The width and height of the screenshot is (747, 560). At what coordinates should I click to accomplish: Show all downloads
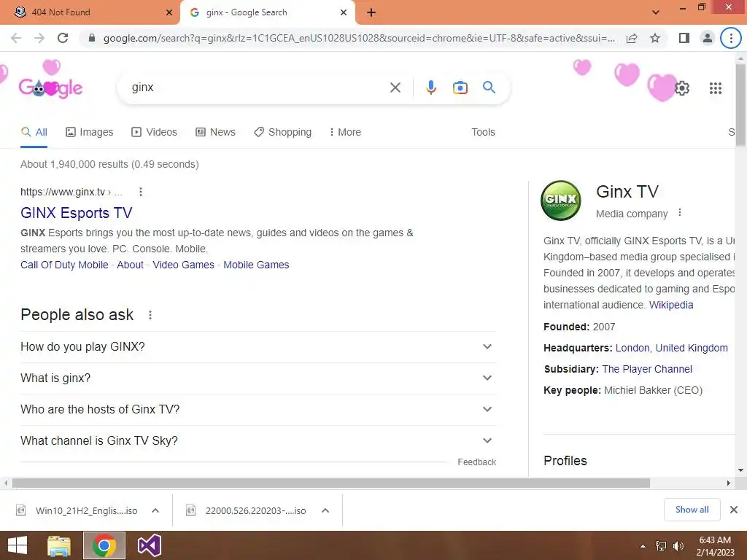tap(692, 510)
